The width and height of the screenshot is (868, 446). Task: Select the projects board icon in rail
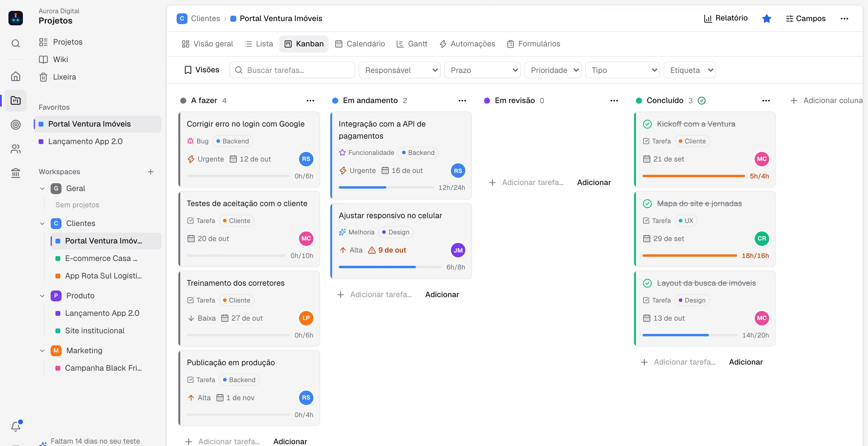tap(15, 100)
